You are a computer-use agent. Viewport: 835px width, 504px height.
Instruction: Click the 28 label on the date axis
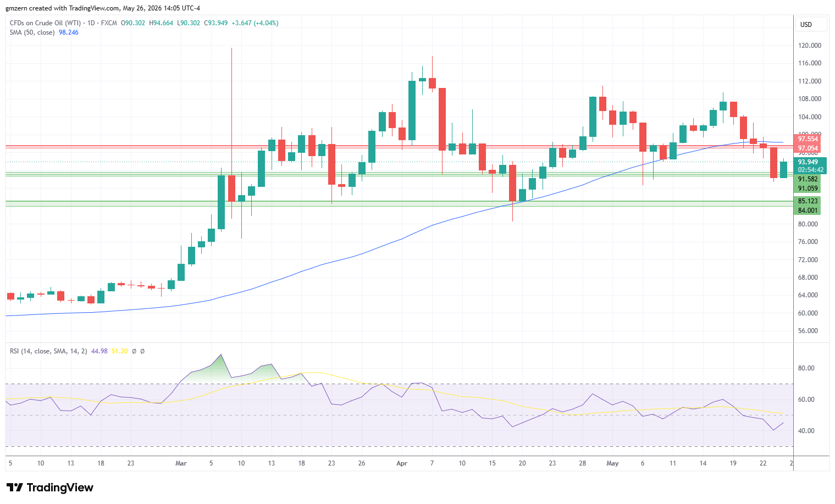point(582,463)
